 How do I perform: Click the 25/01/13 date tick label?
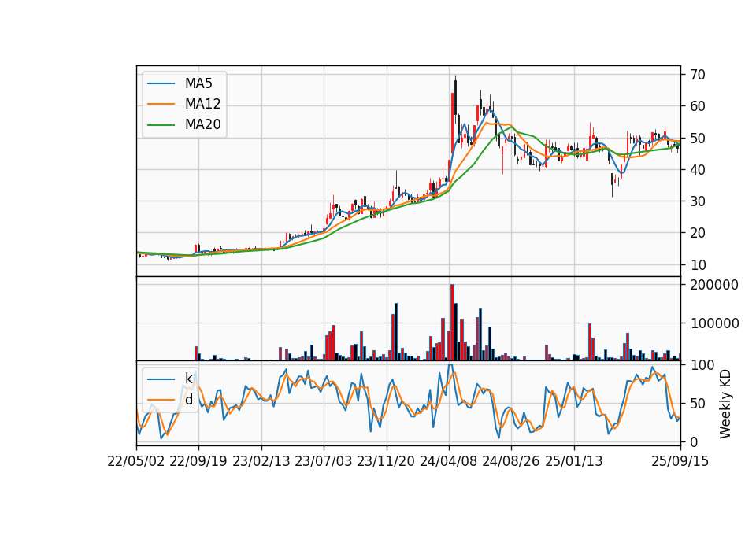(574, 461)
